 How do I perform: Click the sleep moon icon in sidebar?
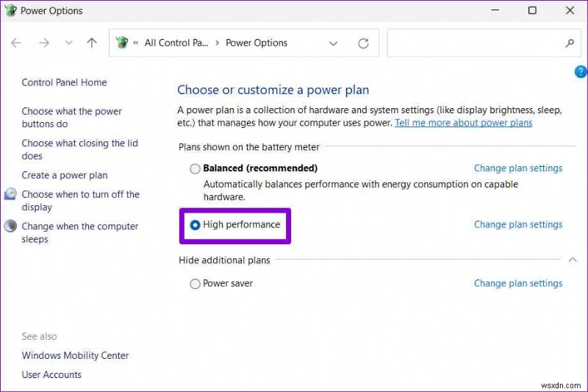[x=10, y=226]
